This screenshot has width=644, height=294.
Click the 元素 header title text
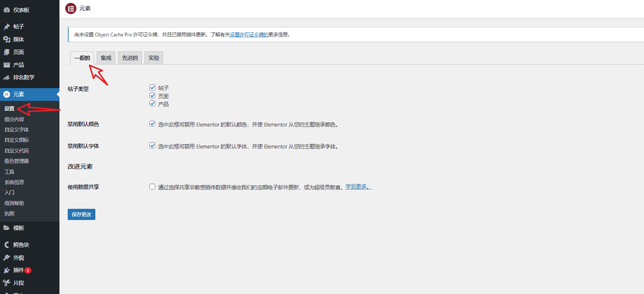85,9
